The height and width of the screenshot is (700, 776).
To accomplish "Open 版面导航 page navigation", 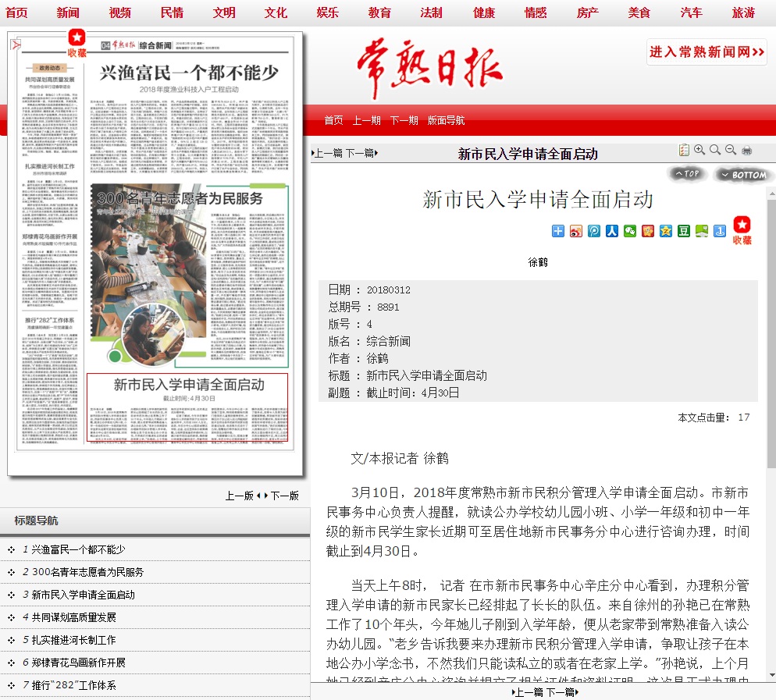I will (x=446, y=120).
